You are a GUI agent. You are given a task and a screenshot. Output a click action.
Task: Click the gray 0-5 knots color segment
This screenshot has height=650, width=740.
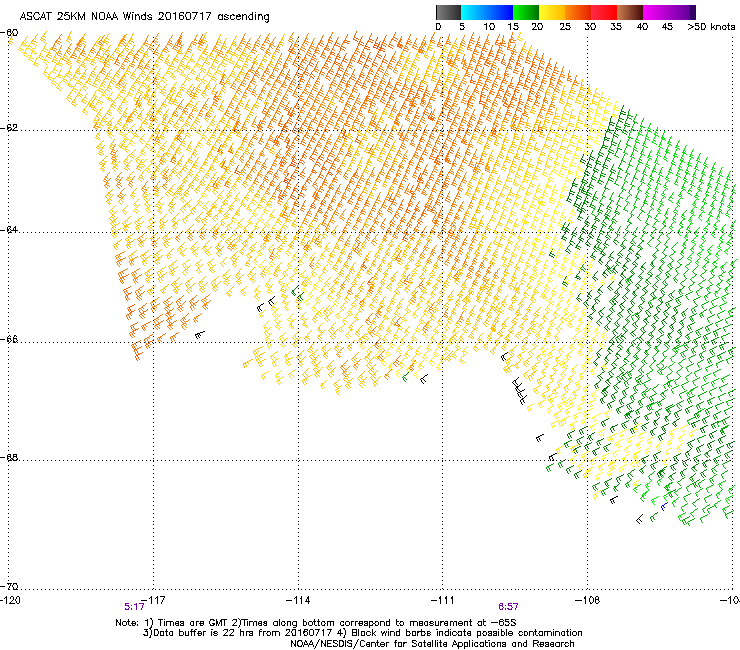pyautogui.click(x=448, y=12)
